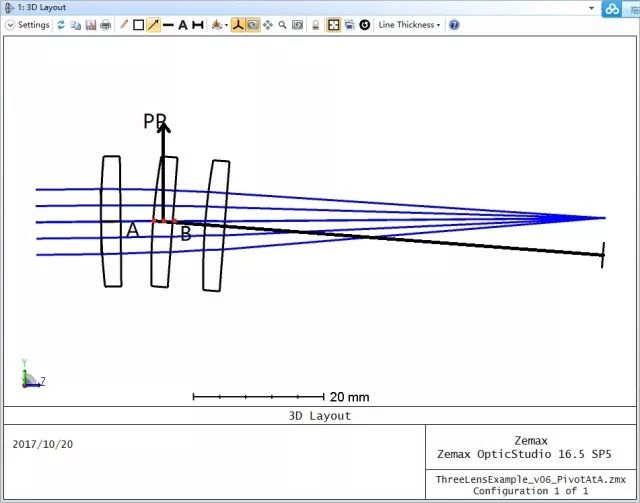Click the magnifier zoom icon
Viewport: 640px width, 503px height.
point(283,25)
